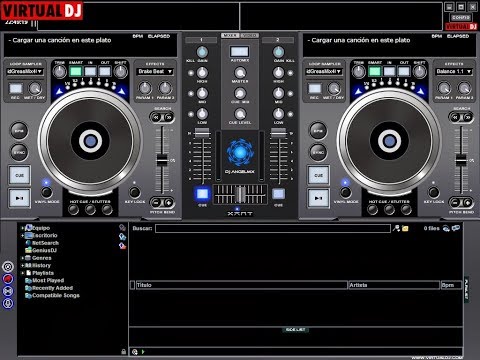The image size is (480, 360).
Task: Click the Buscar search input field
Action: coord(273,228)
